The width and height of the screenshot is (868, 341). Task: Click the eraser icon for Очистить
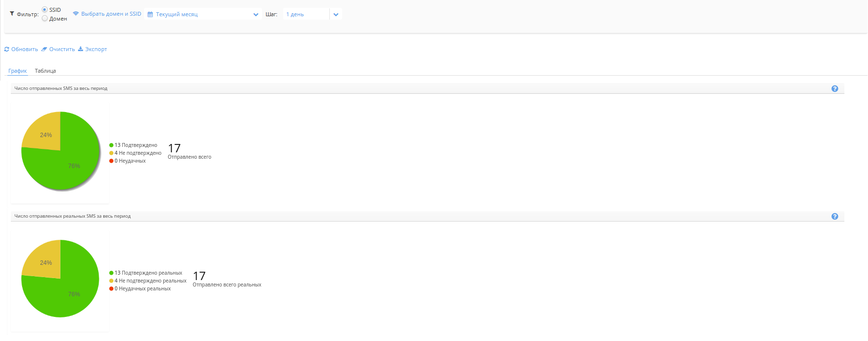tap(44, 49)
